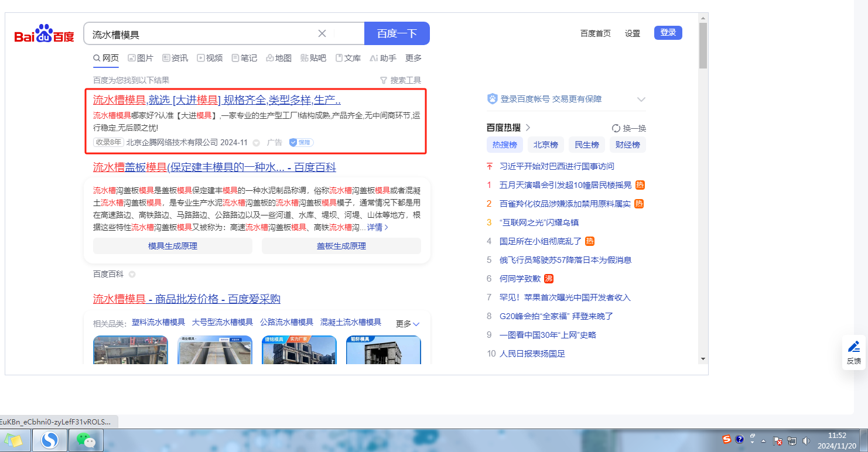Image resolution: width=868 pixels, height=452 pixels.
Task: Switch to the 视频 search tab
Action: (210, 58)
